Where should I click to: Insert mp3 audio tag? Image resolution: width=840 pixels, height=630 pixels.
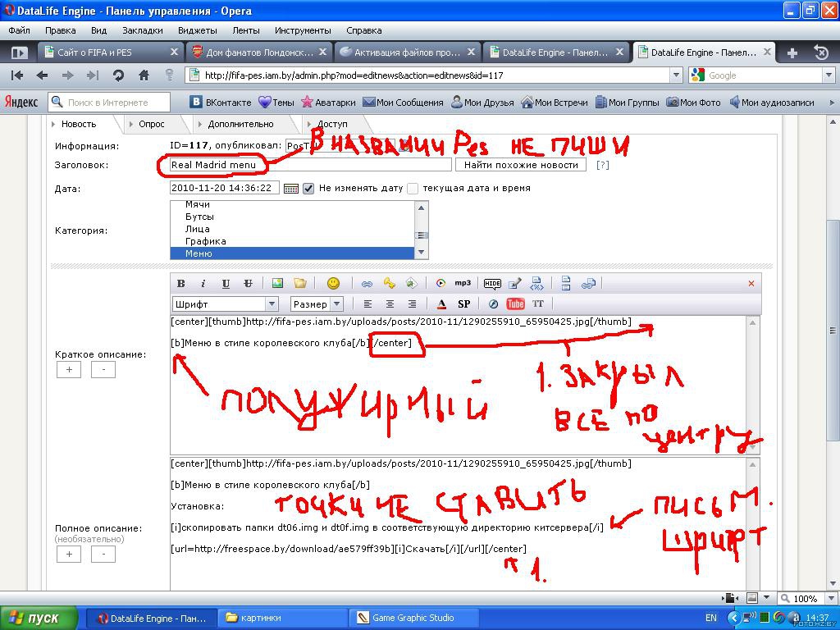click(463, 283)
